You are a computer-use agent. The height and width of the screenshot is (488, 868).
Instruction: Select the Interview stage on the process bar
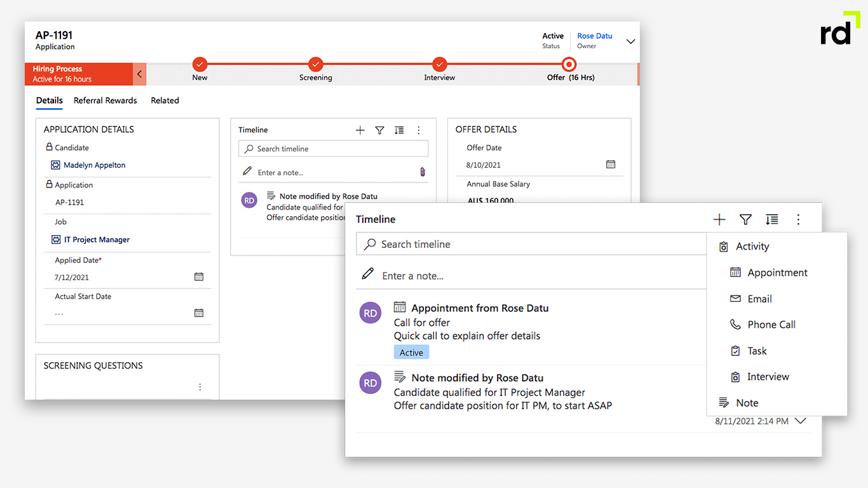439,65
